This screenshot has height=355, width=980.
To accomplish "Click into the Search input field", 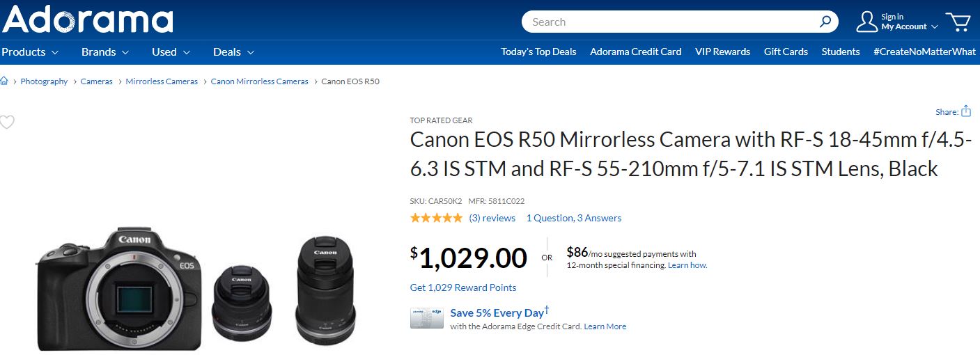I will click(x=669, y=22).
